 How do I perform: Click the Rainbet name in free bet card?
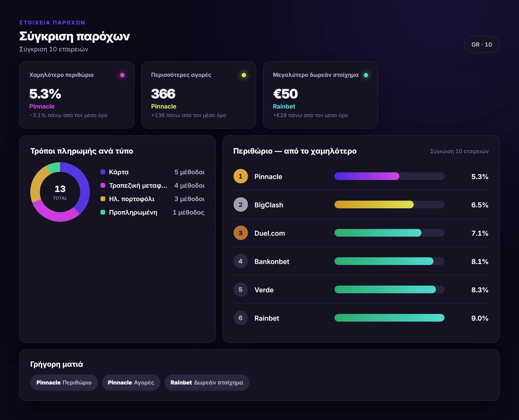[284, 107]
